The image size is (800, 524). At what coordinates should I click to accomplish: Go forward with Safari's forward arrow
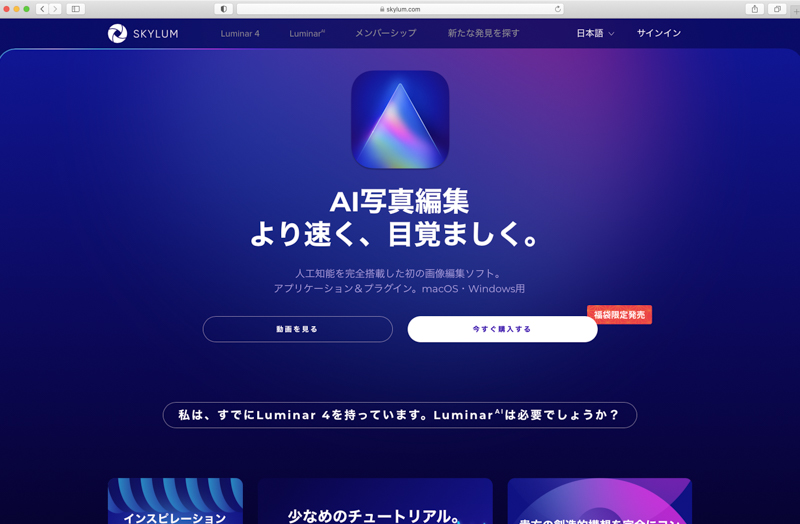point(55,9)
